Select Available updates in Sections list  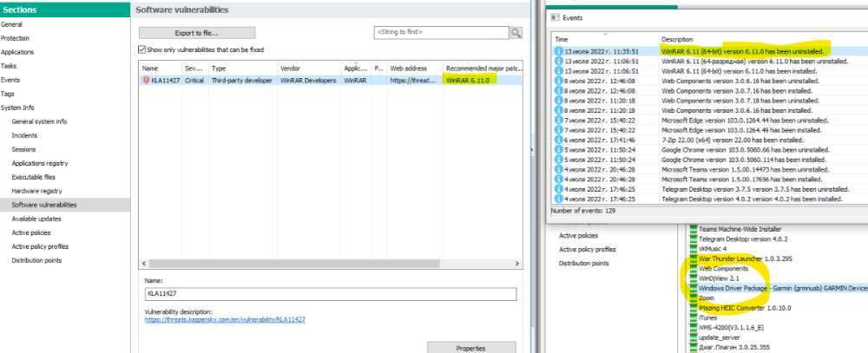(36, 219)
